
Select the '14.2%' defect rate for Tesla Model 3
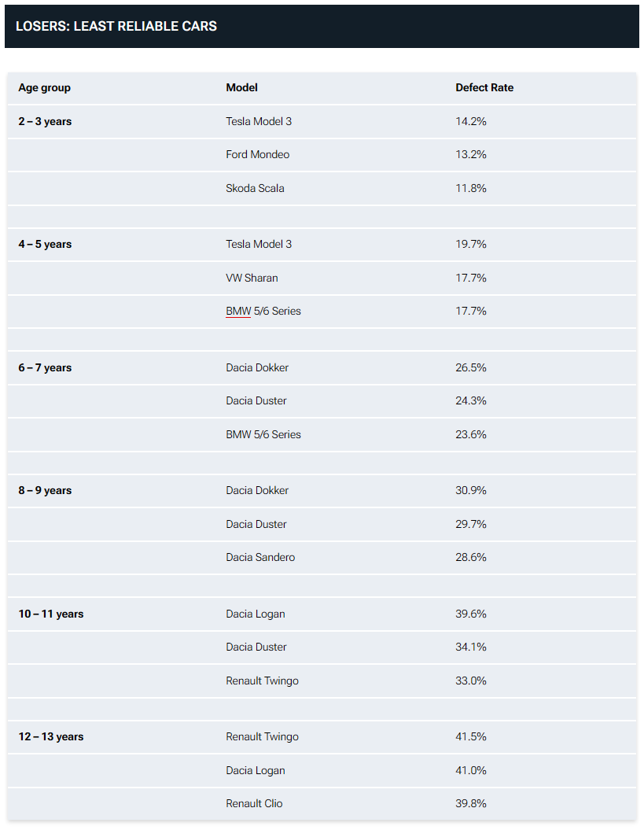(x=471, y=121)
